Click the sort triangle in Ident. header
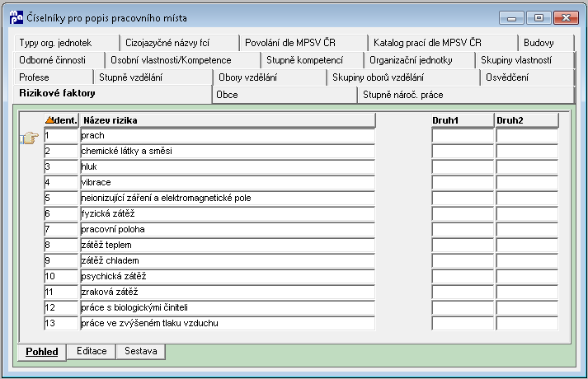 pos(49,119)
